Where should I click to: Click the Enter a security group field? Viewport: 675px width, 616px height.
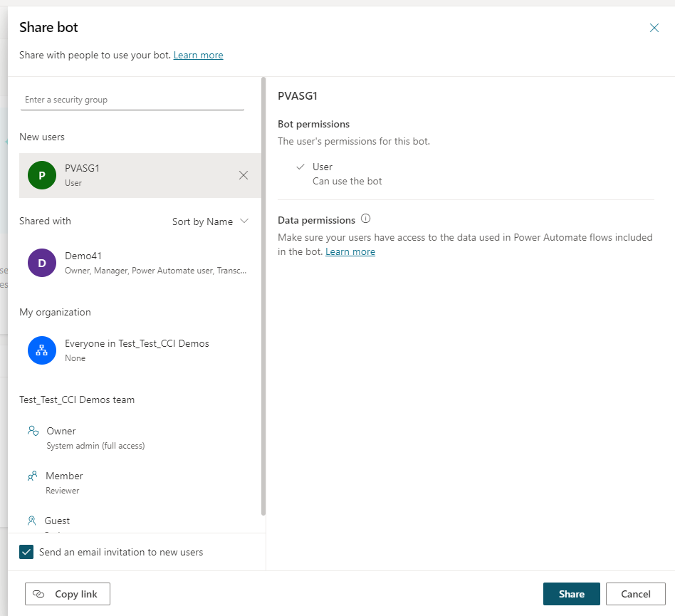pos(132,100)
